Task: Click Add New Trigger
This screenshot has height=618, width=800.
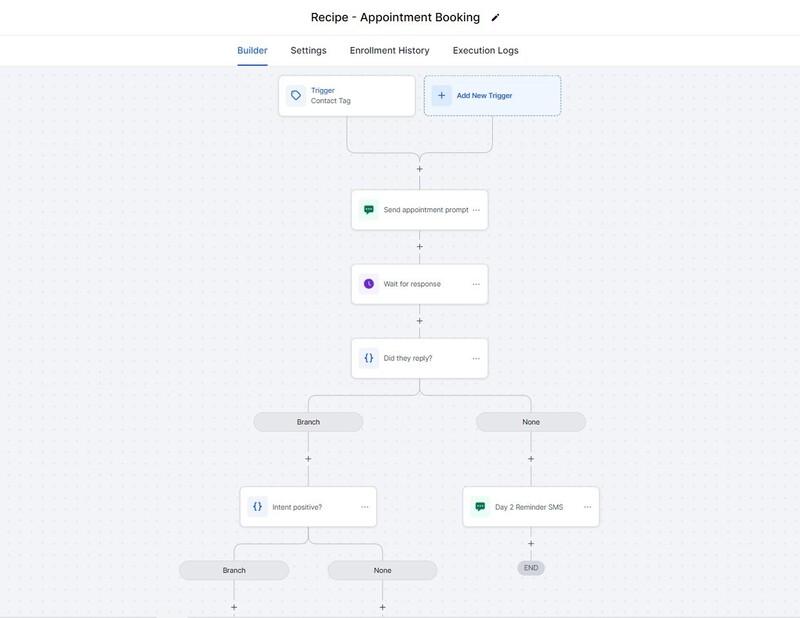Action: pyautogui.click(x=492, y=95)
